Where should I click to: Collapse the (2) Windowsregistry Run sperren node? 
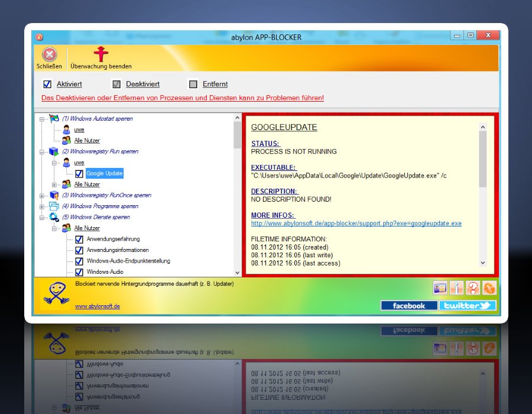42,152
